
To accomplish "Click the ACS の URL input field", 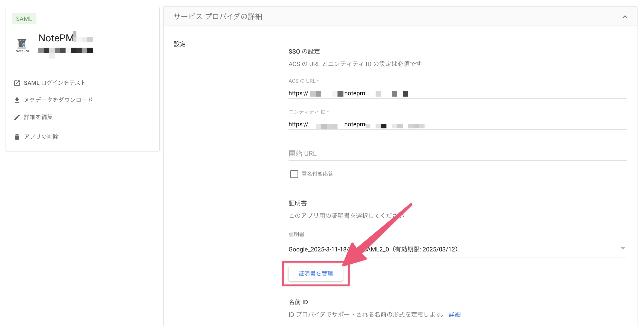I will [458, 93].
